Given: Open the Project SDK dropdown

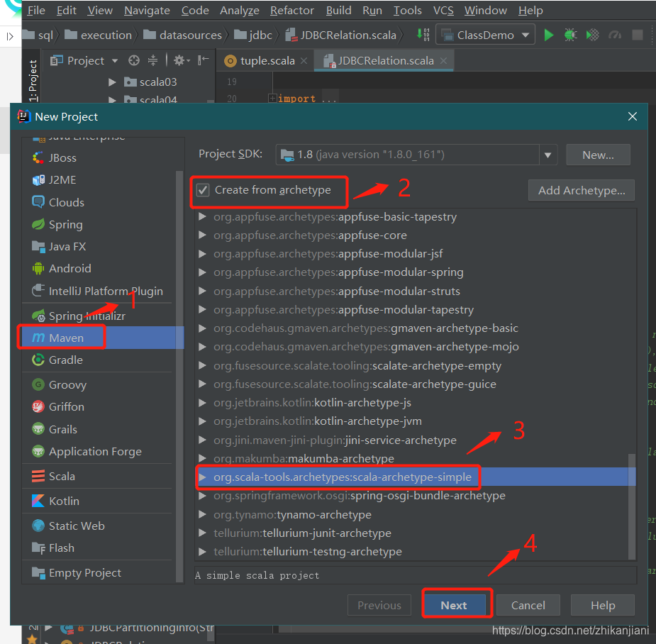Looking at the screenshot, I should (547, 155).
